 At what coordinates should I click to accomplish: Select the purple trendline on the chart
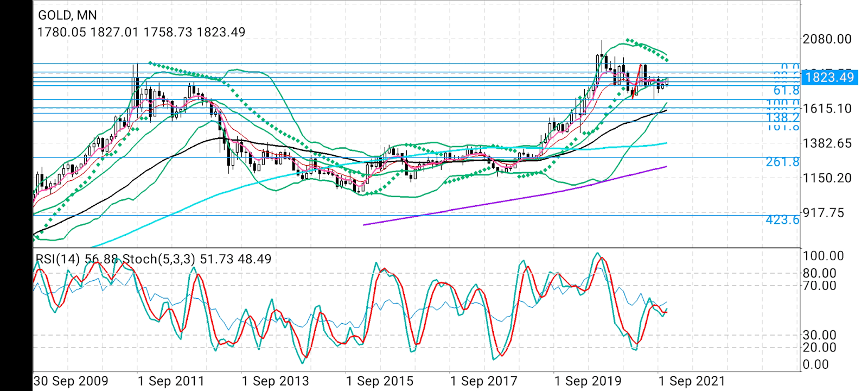point(515,199)
